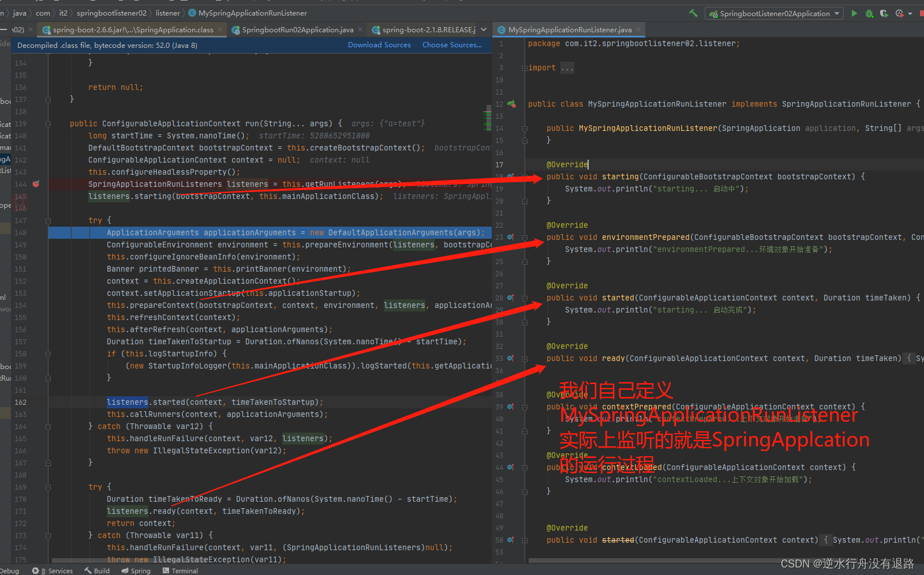Open the Debug tool window

[x=9, y=570]
